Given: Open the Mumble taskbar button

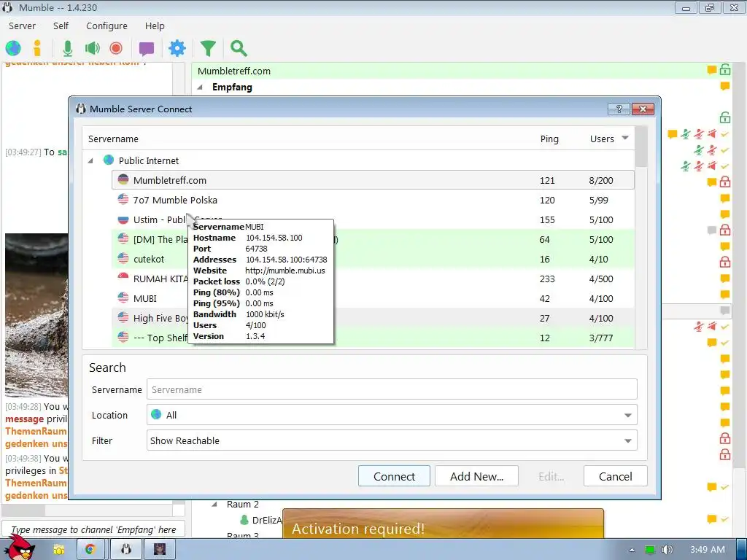Looking at the screenshot, I should coord(125,550).
